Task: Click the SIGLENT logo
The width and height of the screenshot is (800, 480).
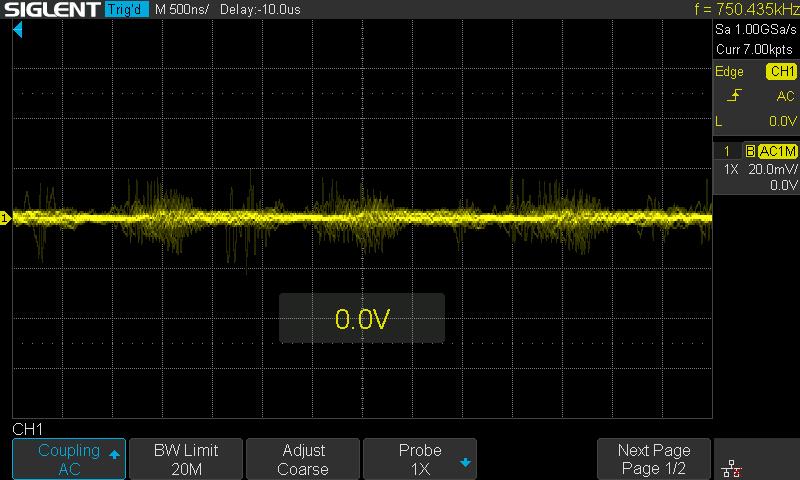Action: click(52, 9)
